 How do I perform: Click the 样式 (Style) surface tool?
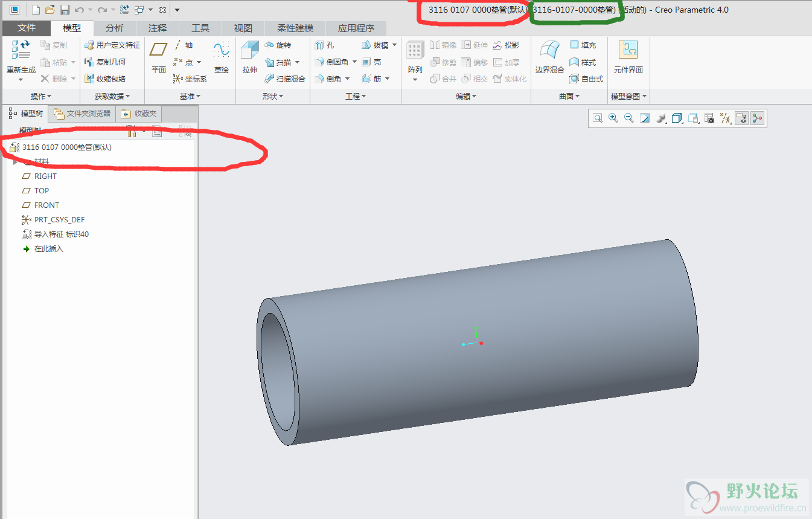(583, 62)
